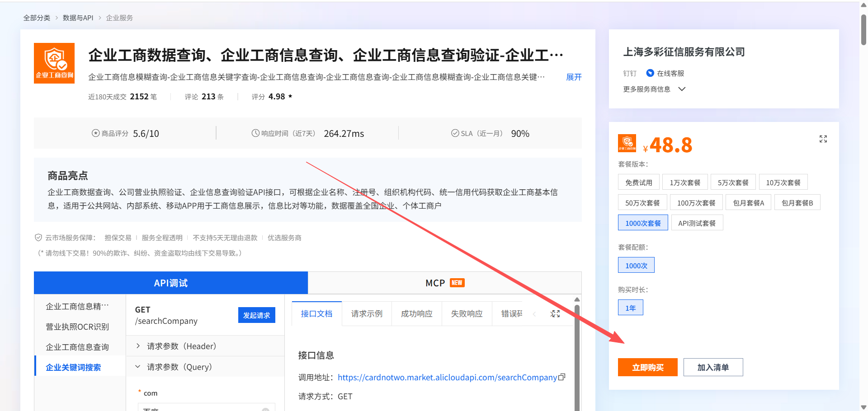Viewport: 868px width, 411px height.
Task: Click the small product icon beside the price
Action: (x=627, y=143)
